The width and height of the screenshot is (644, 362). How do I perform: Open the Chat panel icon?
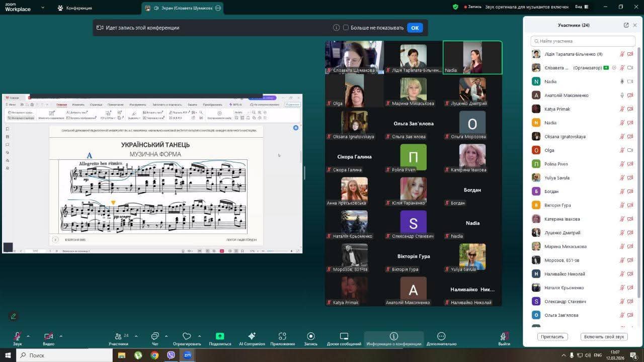click(x=155, y=336)
